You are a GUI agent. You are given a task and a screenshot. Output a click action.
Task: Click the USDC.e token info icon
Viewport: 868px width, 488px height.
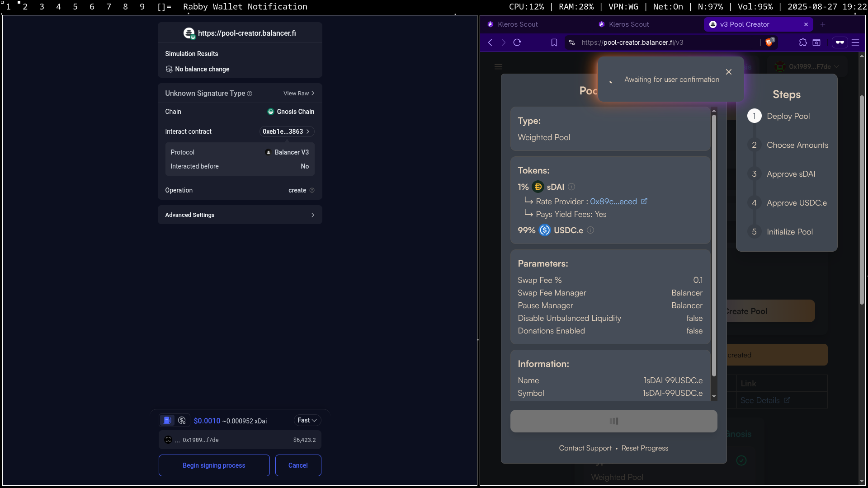pyautogui.click(x=590, y=230)
